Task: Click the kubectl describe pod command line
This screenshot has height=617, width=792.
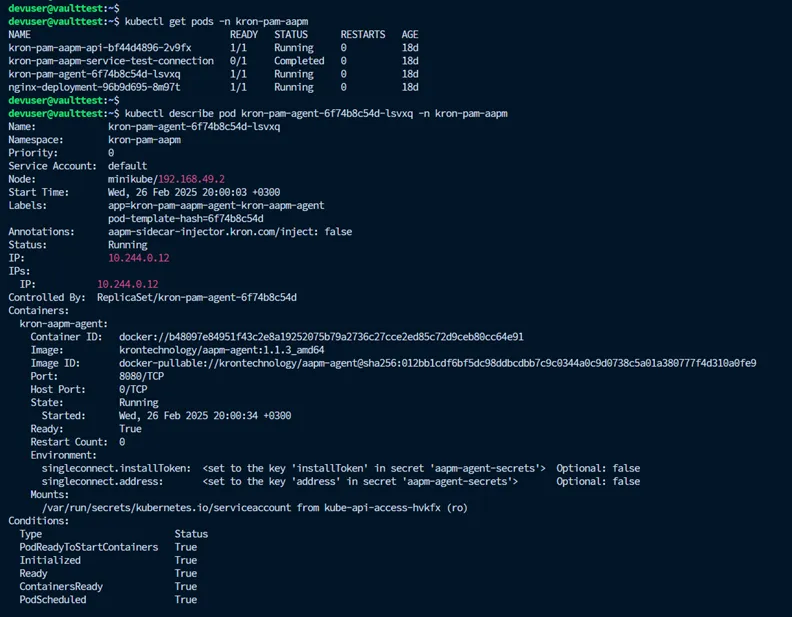Action: pyautogui.click(x=316, y=114)
